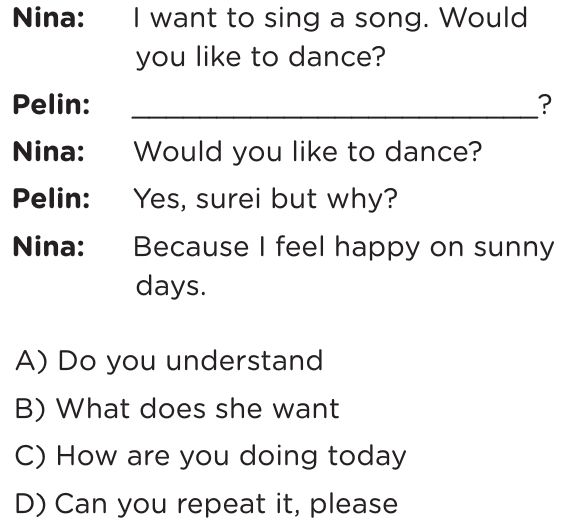Click the word 'please' in option D

tap(353, 506)
